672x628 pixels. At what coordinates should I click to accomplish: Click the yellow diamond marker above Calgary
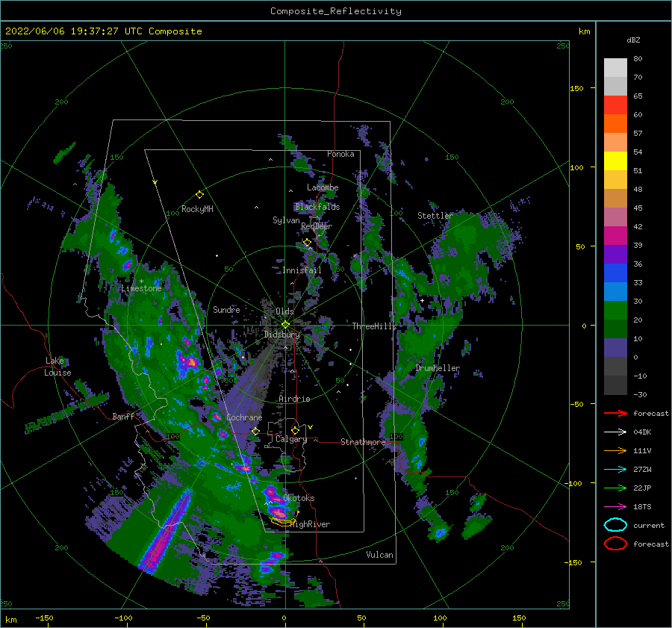pyautogui.click(x=295, y=430)
